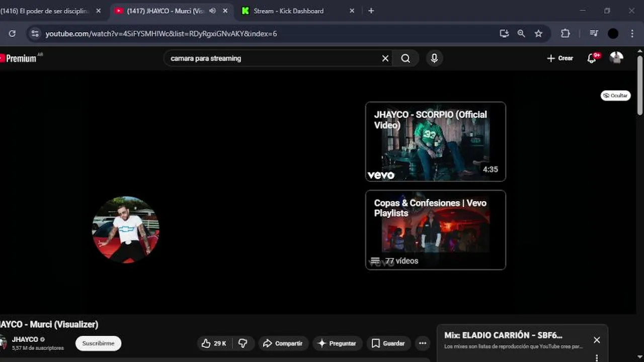Image resolution: width=644 pixels, height=362 pixels.
Task: Open the browser extensions puzzle icon
Action: 566,34
